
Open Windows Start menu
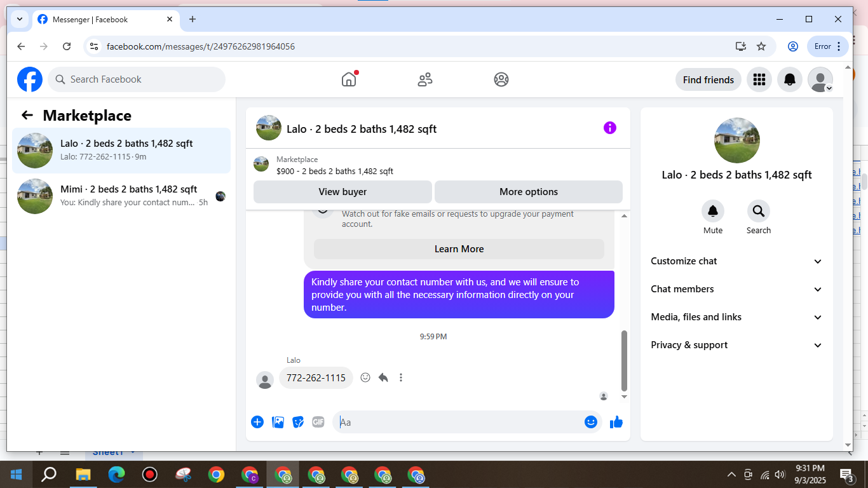coord(16,475)
